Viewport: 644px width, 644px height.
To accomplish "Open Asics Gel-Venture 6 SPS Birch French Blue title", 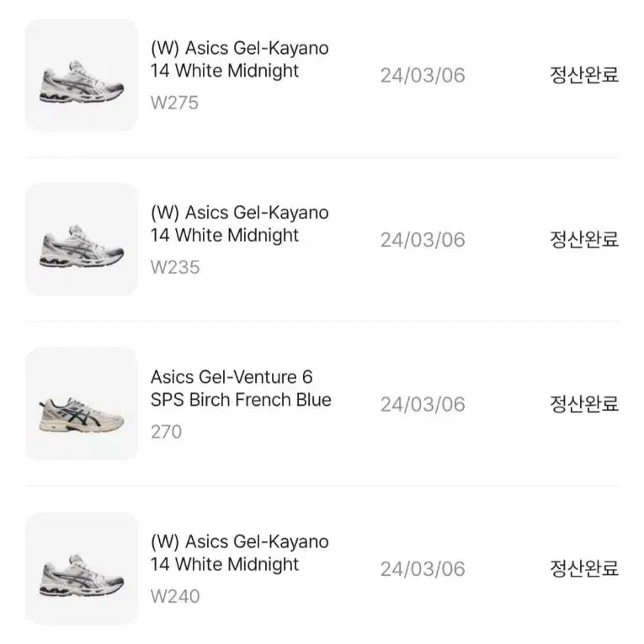I will point(241,389).
